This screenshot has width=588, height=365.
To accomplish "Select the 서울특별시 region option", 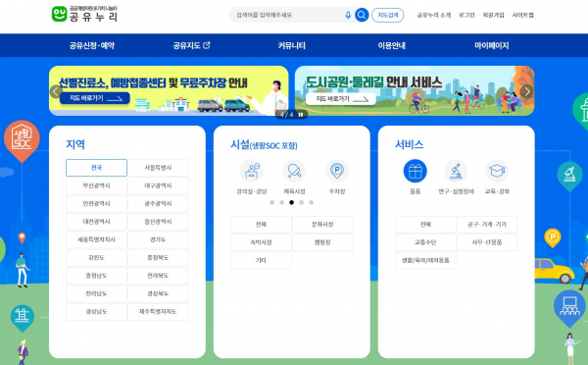I will pyautogui.click(x=158, y=168).
